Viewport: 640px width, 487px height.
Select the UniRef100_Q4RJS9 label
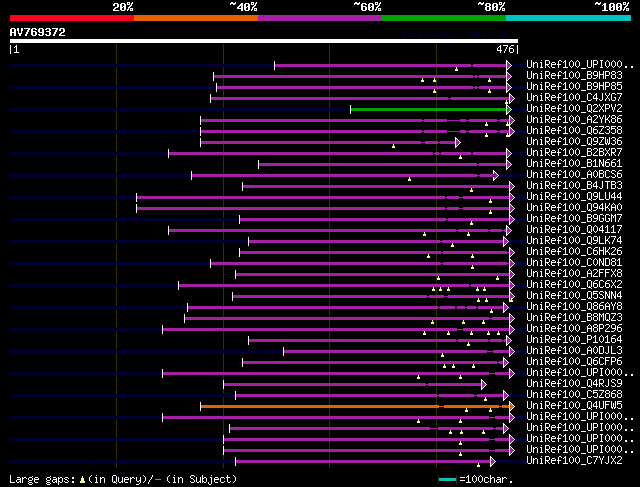point(574,384)
